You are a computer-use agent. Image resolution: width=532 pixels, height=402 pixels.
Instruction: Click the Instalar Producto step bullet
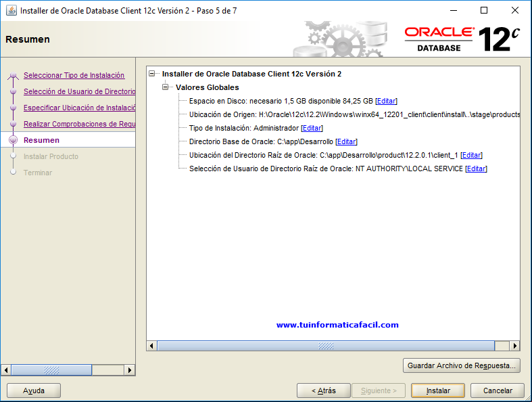point(14,156)
